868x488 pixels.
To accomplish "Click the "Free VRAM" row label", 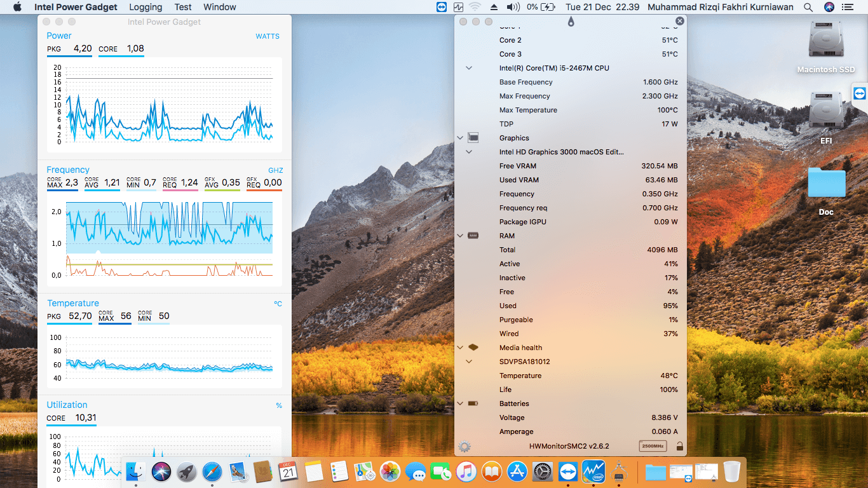I will coord(518,166).
